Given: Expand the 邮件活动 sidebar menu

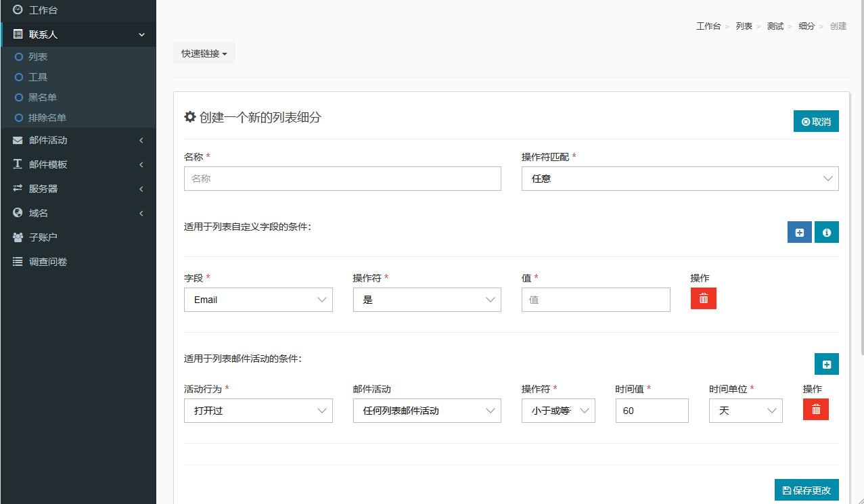Looking at the screenshot, I should coord(78,140).
